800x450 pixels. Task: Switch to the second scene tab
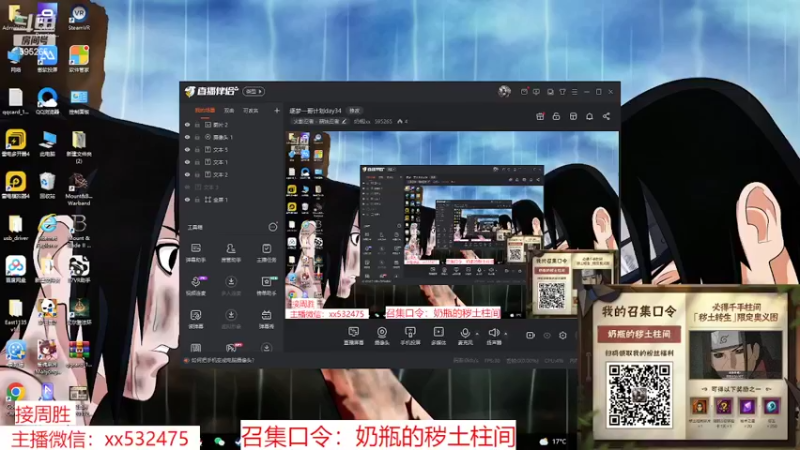(x=229, y=110)
